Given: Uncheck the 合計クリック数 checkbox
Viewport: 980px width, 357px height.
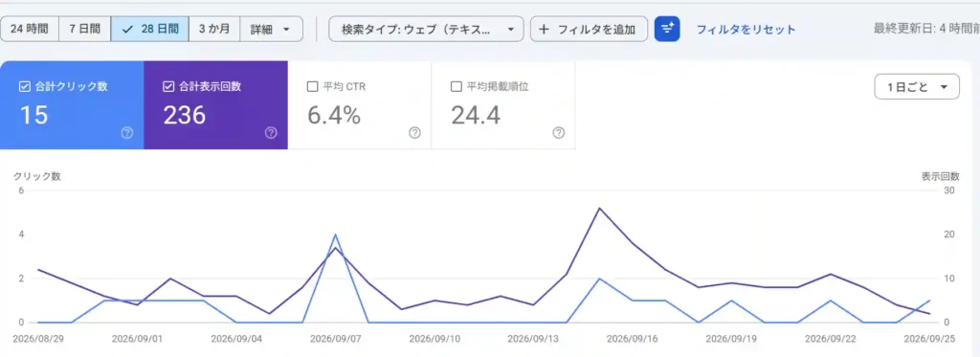Looking at the screenshot, I should tap(24, 87).
